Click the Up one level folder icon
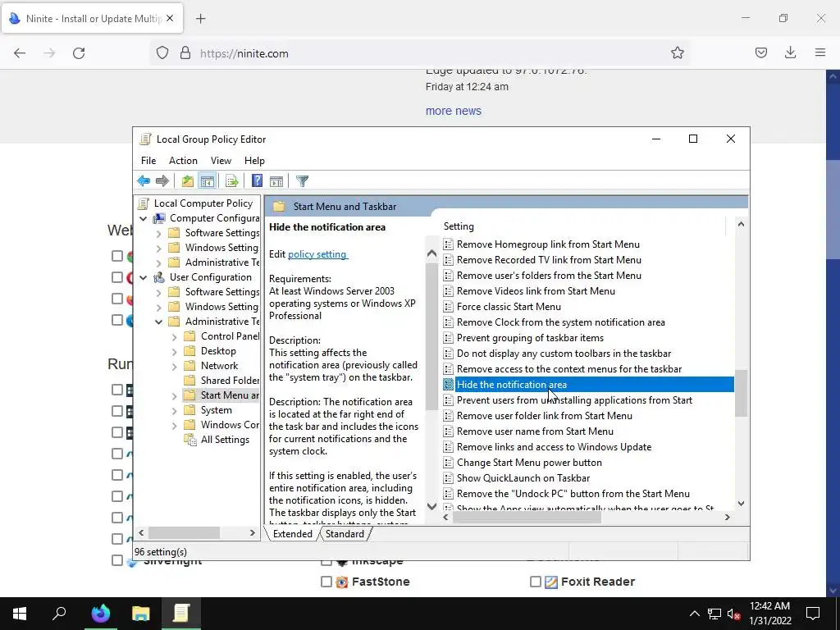The width and height of the screenshot is (840, 630). tap(187, 181)
